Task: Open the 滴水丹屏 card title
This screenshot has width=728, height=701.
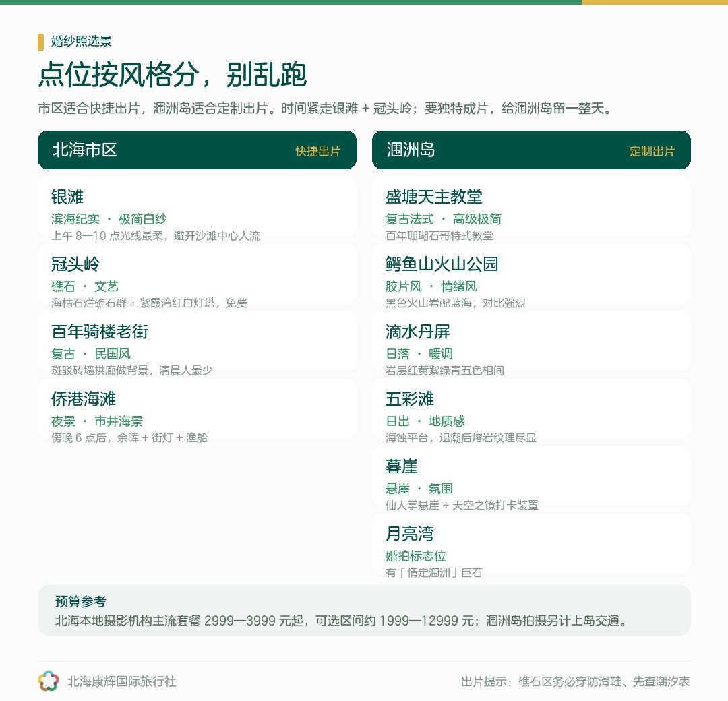Action: point(417,332)
